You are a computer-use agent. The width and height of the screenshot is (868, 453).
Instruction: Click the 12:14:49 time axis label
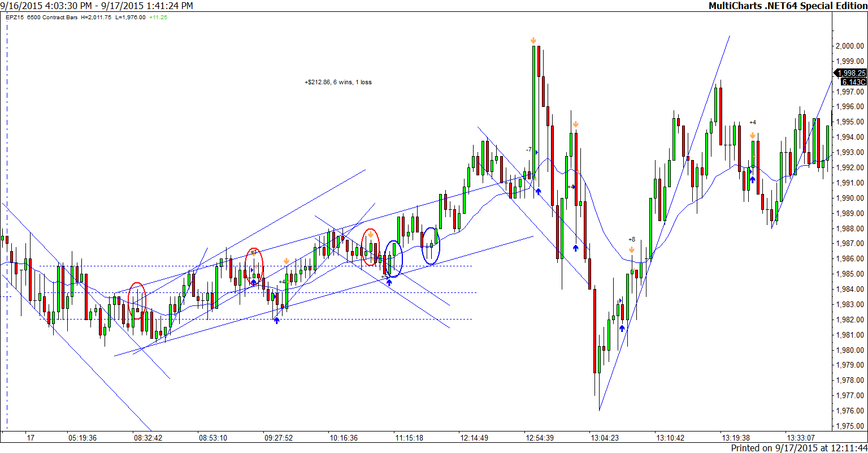point(474,438)
